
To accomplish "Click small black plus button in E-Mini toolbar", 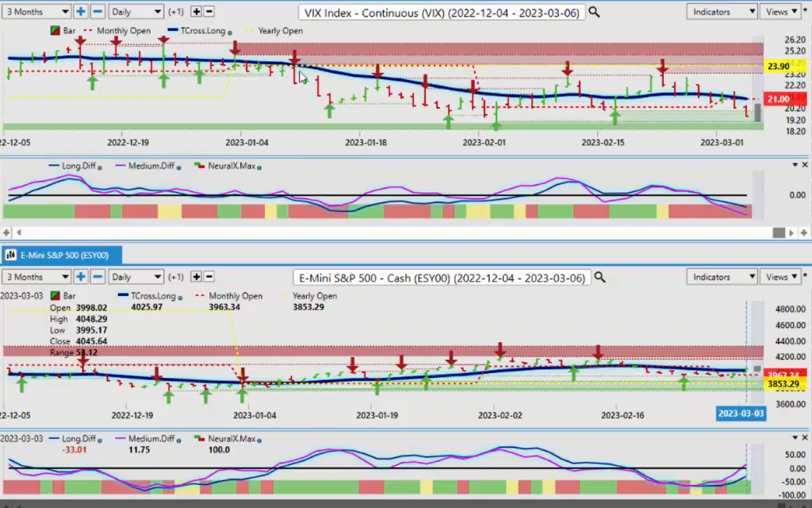I will click(197, 277).
